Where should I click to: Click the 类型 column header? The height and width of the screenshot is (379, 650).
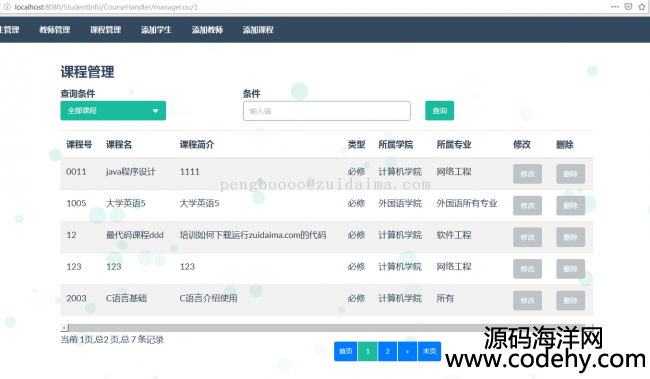357,144
